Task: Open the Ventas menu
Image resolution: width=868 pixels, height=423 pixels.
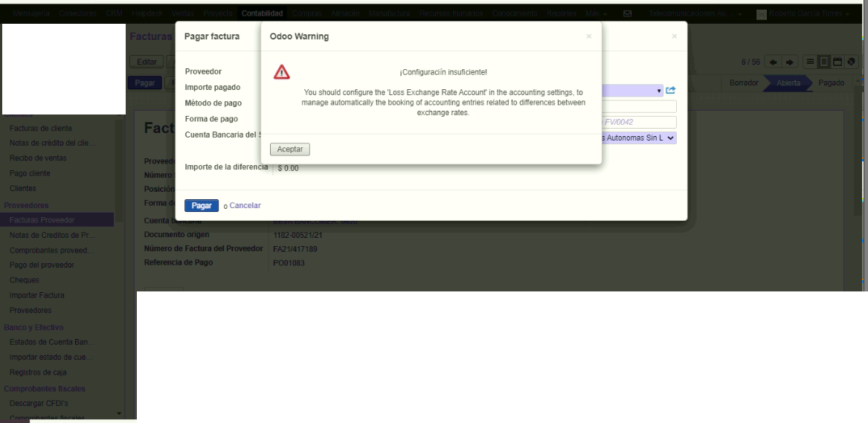Action: tap(183, 13)
